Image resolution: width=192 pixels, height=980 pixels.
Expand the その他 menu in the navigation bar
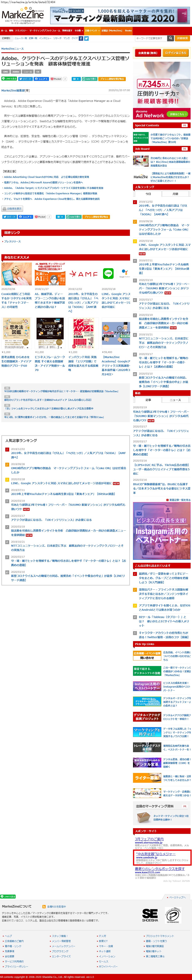[x=78, y=30]
